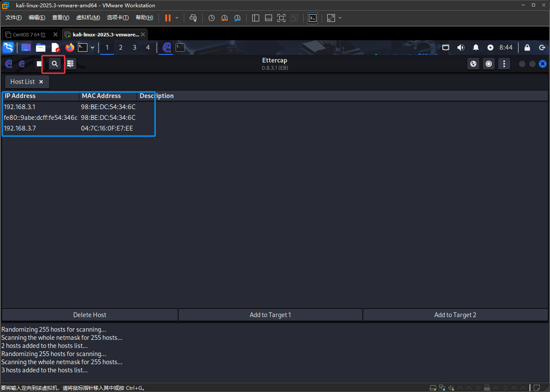Close the CentOS 7 64 位 tab
Viewport: 550px width, 392px height.
[56, 35]
